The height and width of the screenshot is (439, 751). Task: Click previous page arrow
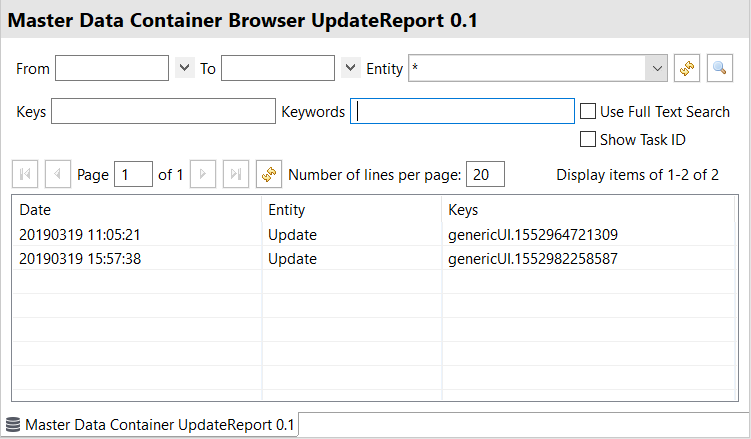[x=57, y=174]
